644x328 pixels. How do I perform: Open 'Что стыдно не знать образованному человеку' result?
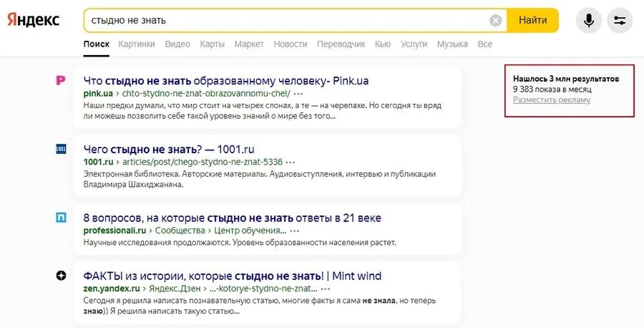[226, 80]
